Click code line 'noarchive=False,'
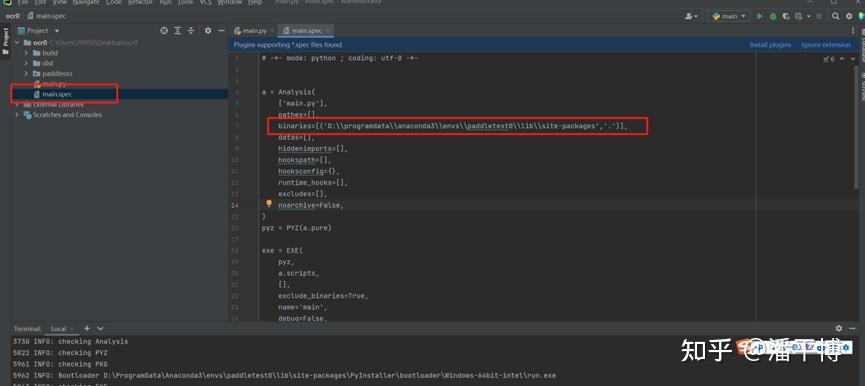Screen dimensions: 865x386 (x=311, y=205)
